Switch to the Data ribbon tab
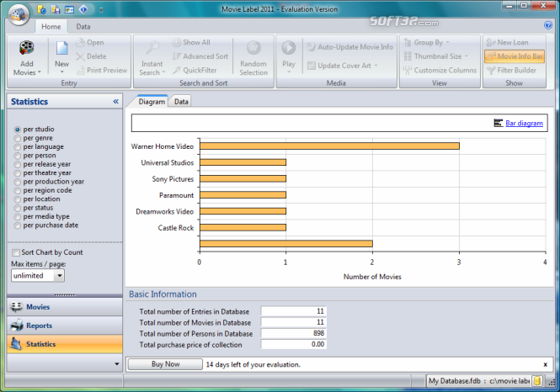The width and height of the screenshot is (560, 392). coord(83,27)
